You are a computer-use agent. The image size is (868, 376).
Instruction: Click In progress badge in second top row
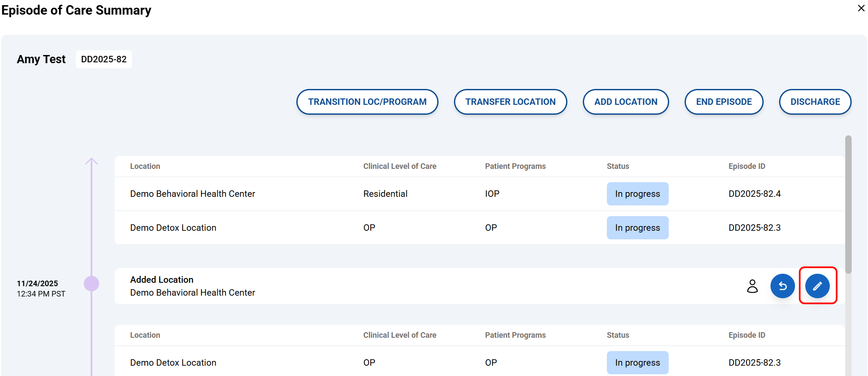[637, 228]
